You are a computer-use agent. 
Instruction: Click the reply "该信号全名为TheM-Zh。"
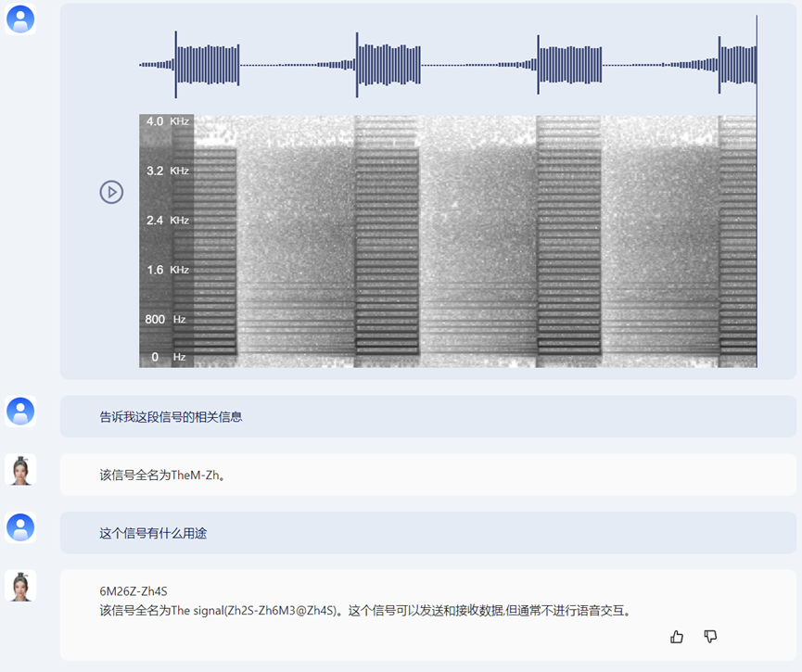coord(163,475)
